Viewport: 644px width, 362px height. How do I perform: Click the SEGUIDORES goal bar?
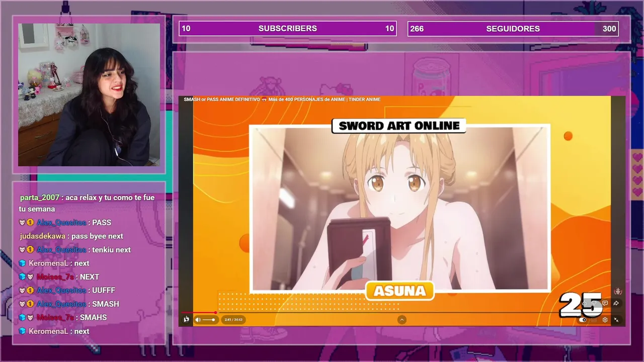point(513,29)
